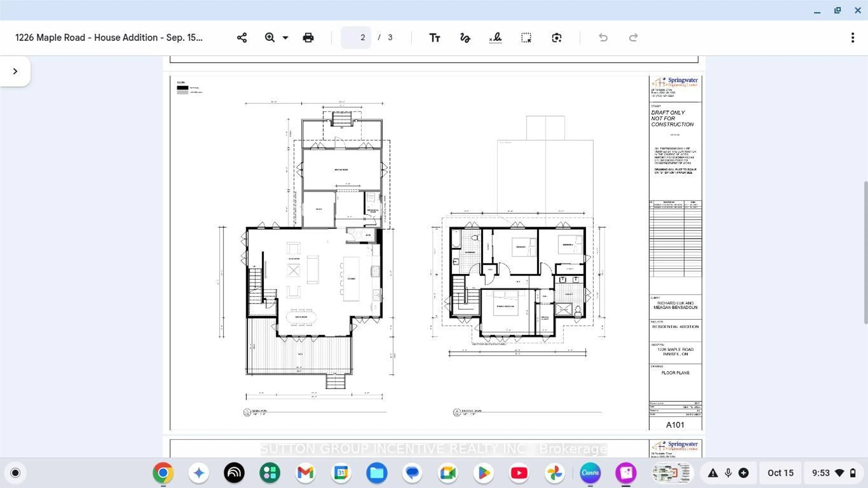Screen dimensions: 868x488
Task: Click the page number input field
Action: pos(356,38)
